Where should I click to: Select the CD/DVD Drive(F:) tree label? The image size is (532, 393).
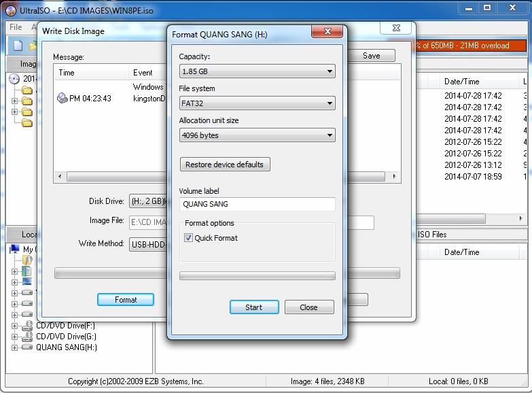coord(65,326)
